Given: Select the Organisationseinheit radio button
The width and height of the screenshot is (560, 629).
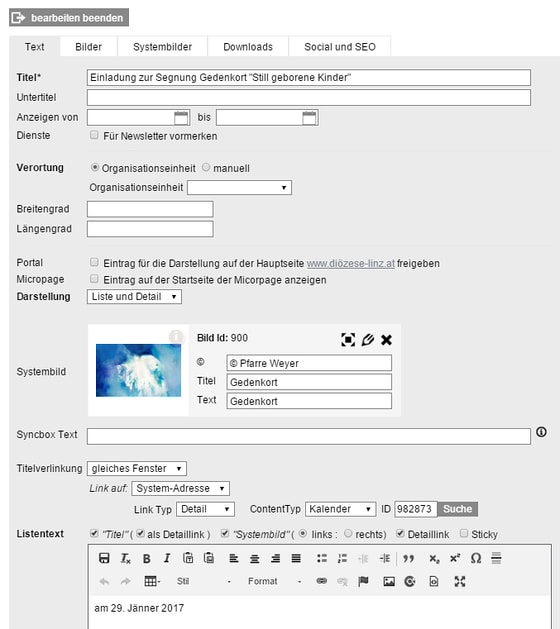Looking at the screenshot, I should coord(95,167).
